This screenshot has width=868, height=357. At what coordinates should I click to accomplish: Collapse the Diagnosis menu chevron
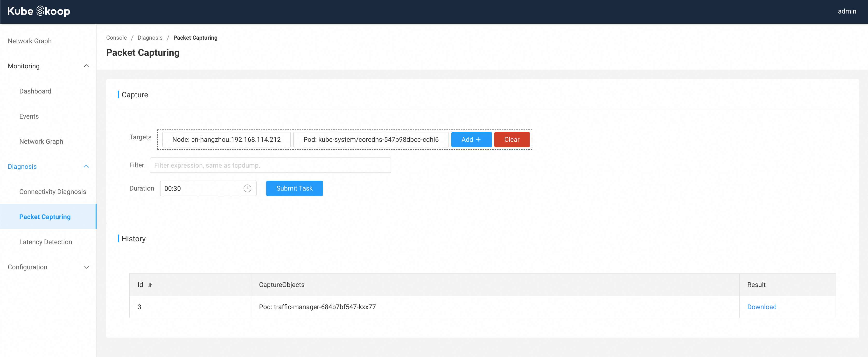(86, 166)
